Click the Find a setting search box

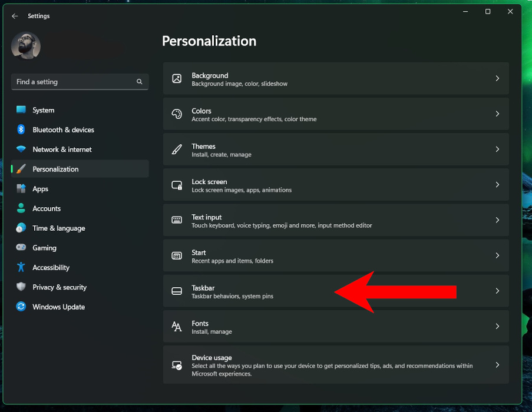click(x=80, y=82)
